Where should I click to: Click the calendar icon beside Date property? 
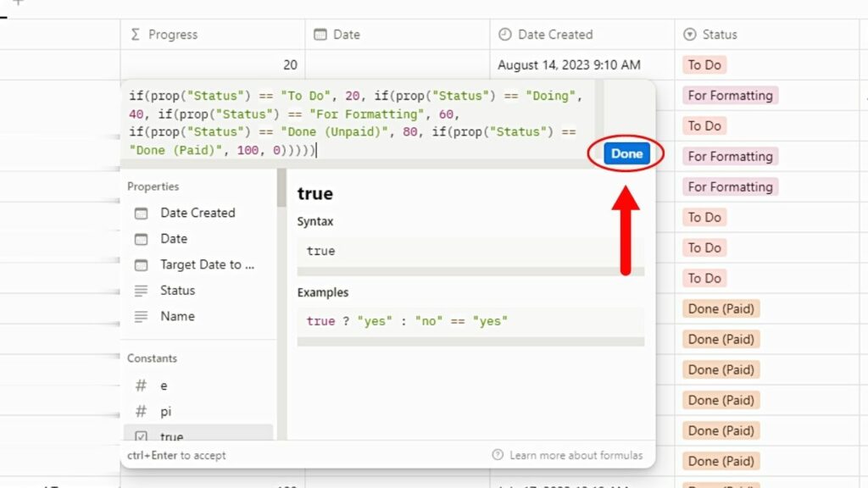[141, 239]
